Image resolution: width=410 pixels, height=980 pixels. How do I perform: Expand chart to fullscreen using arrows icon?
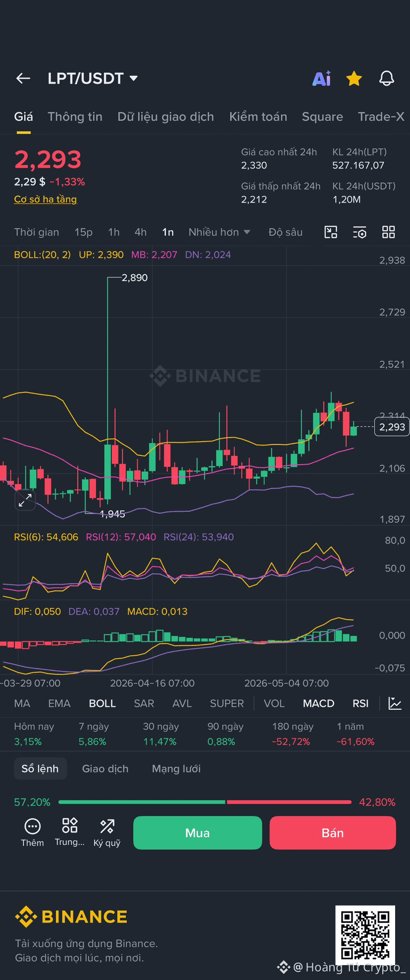pyautogui.click(x=25, y=500)
